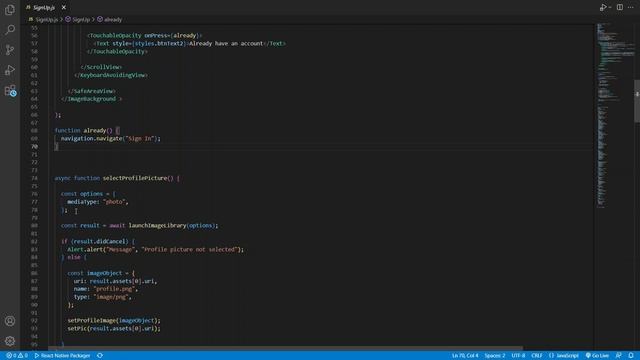This screenshot has height=360, width=640.
Task: Open Source Control view
Action: click(10, 50)
